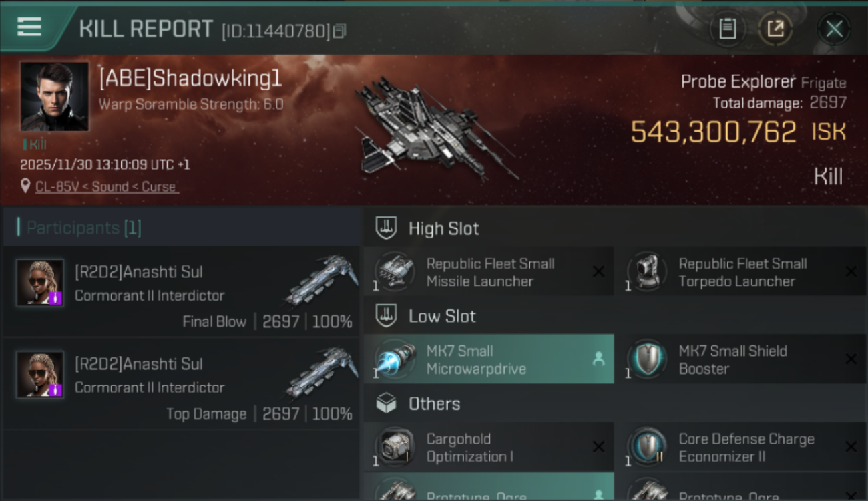Select Republic Fleet Small Torpedo Launcher icon
868x501 pixels.
pos(647,272)
